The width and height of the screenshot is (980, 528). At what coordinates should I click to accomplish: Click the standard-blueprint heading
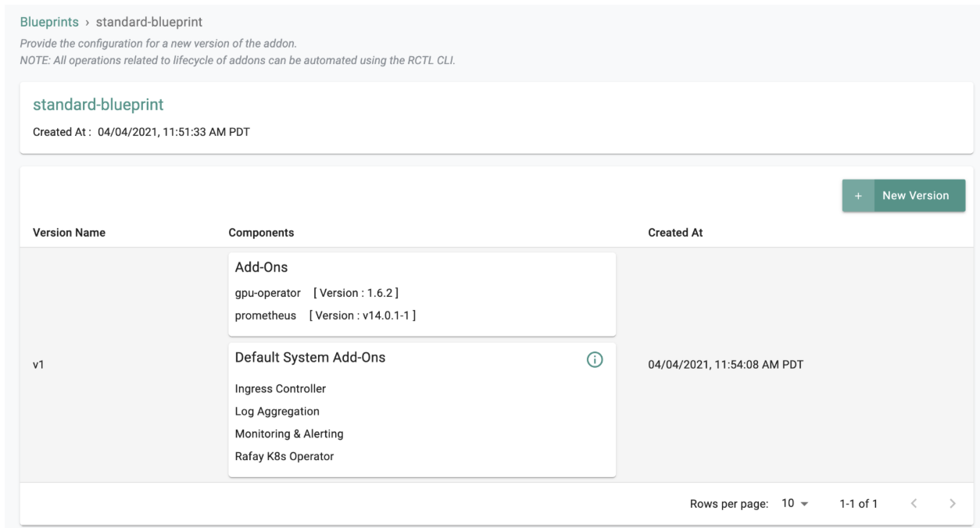click(x=98, y=104)
